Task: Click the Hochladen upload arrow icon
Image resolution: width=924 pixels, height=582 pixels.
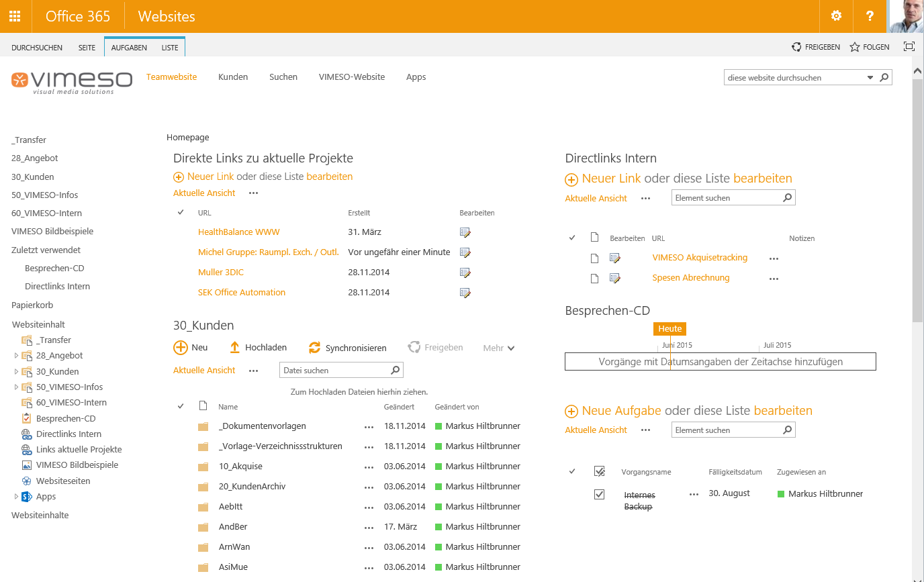Action: click(x=234, y=348)
